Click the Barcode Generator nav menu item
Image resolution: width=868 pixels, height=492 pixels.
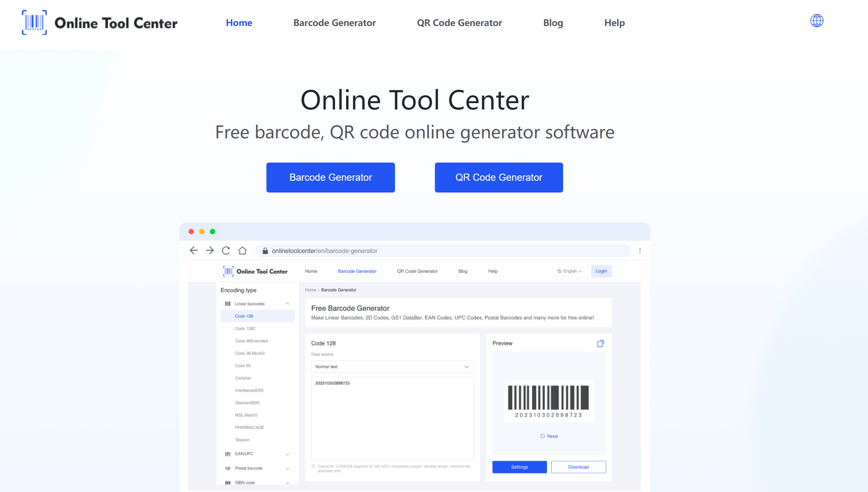pyautogui.click(x=334, y=23)
